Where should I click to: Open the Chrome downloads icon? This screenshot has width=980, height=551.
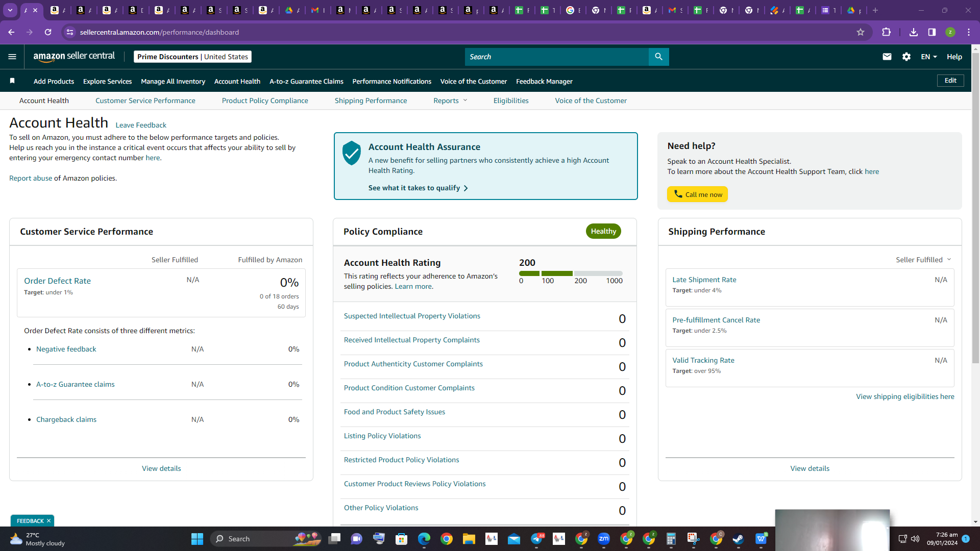click(x=914, y=32)
